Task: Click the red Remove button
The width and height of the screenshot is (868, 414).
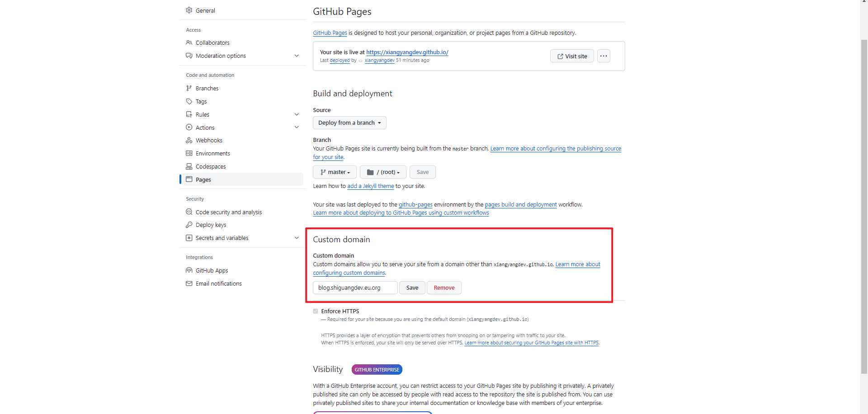Action: click(444, 288)
